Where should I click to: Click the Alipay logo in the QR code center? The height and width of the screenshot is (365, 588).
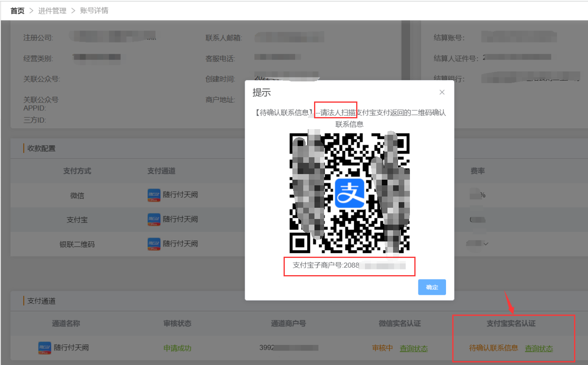point(349,193)
